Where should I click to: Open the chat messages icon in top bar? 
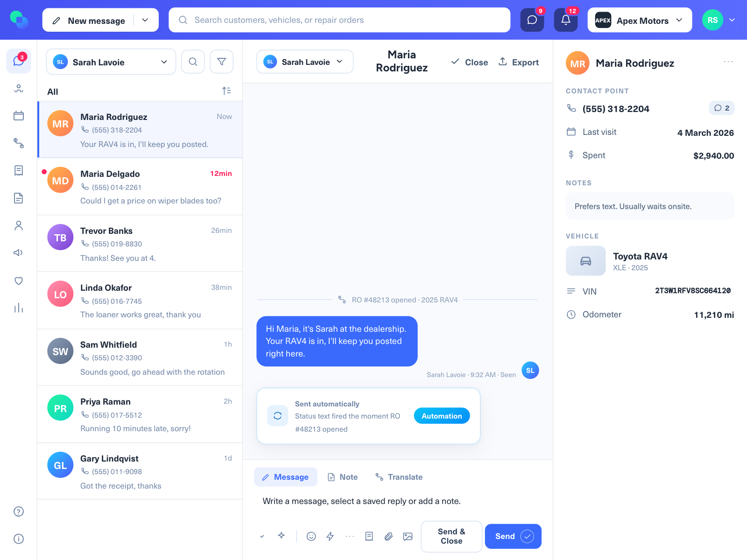tap(532, 20)
